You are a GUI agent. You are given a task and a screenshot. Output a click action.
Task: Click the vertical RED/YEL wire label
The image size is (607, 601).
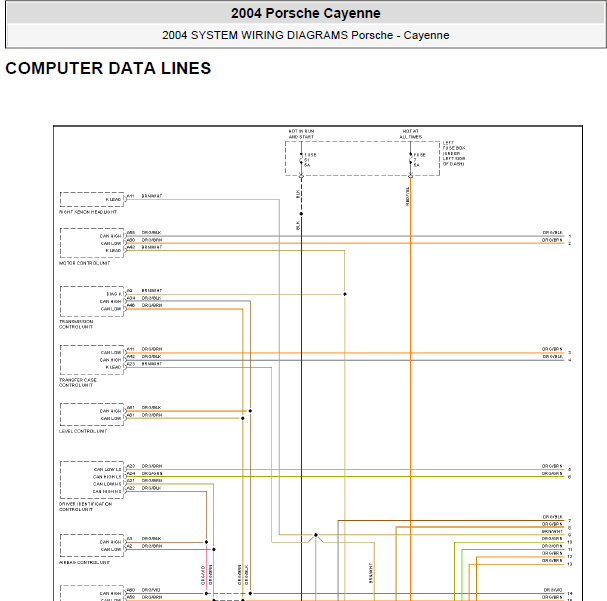pyautogui.click(x=407, y=197)
